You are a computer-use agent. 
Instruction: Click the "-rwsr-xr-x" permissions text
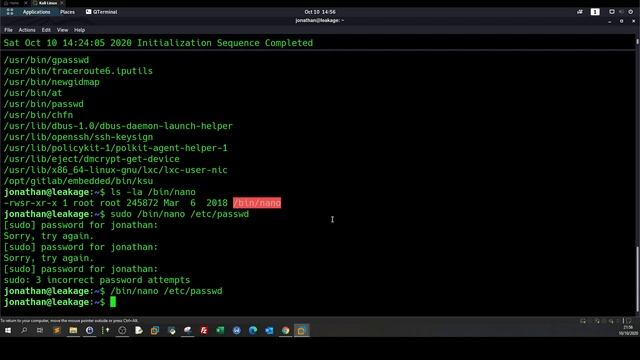(x=30, y=203)
